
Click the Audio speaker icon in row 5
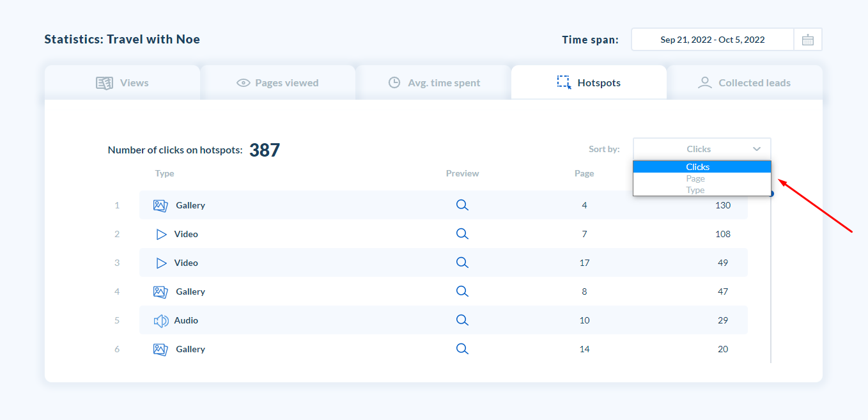161,320
